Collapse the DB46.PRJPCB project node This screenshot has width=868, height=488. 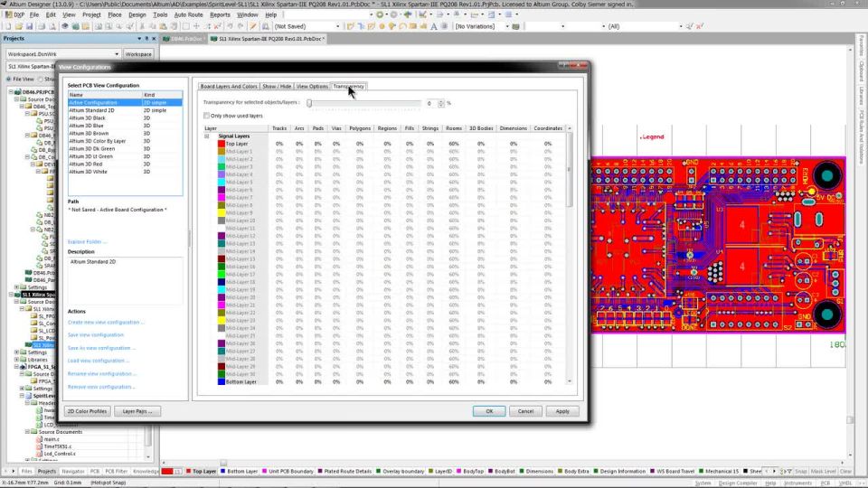[x=11, y=92]
